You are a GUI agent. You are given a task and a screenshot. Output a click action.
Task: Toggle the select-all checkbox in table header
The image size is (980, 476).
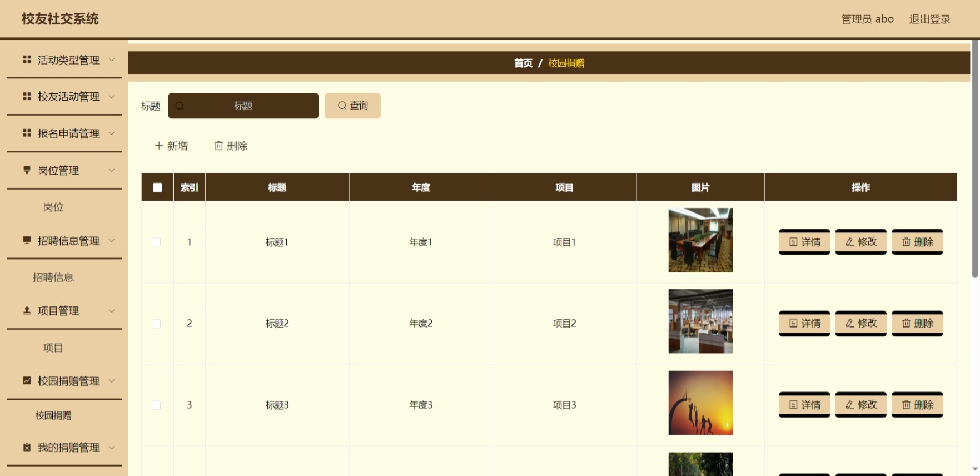[x=157, y=187]
